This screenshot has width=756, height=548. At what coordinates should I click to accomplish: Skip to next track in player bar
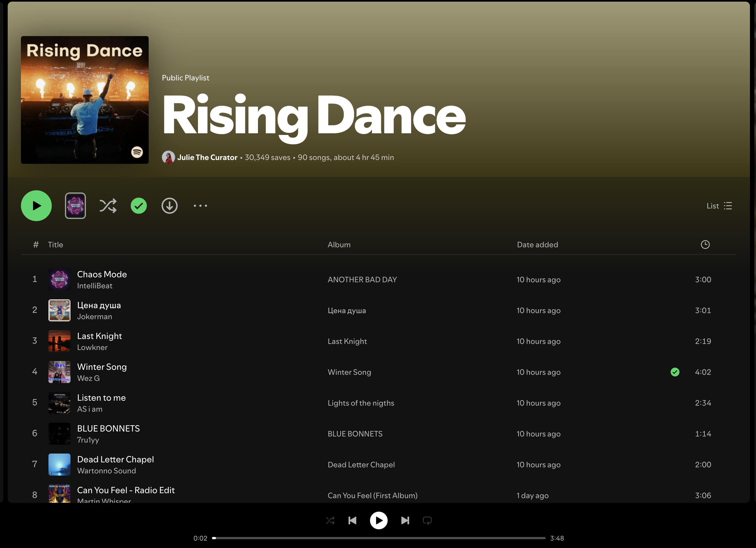coord(405,520)
